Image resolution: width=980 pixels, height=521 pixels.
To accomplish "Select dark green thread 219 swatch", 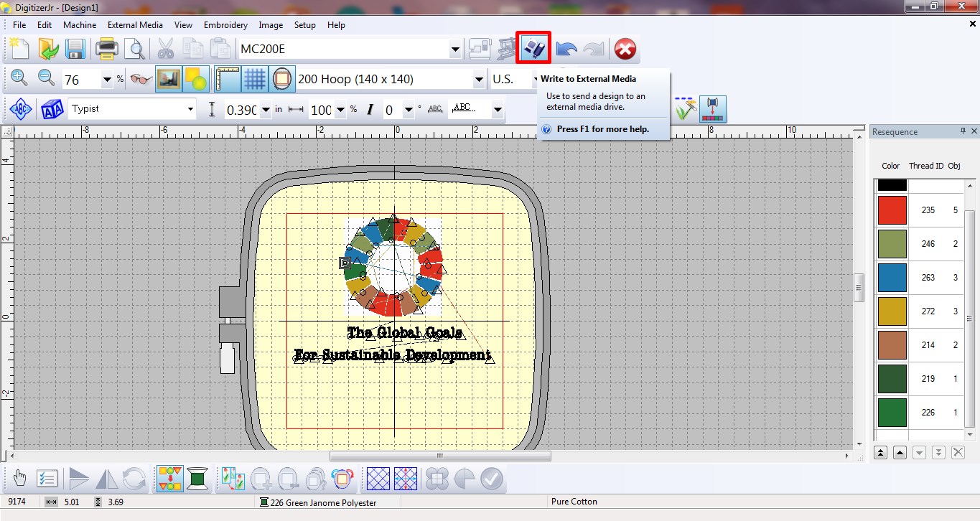I will [892, 379].
